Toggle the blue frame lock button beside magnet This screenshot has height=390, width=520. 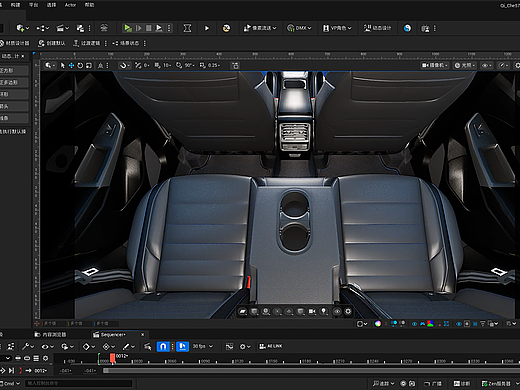pyautogui.click(x=182, y=347)
